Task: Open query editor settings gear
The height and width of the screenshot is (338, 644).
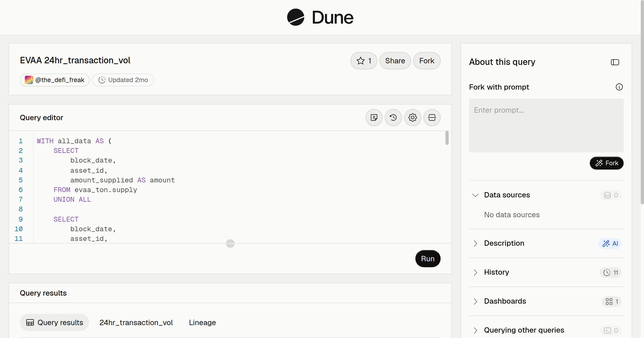Action: pos(412,117)
